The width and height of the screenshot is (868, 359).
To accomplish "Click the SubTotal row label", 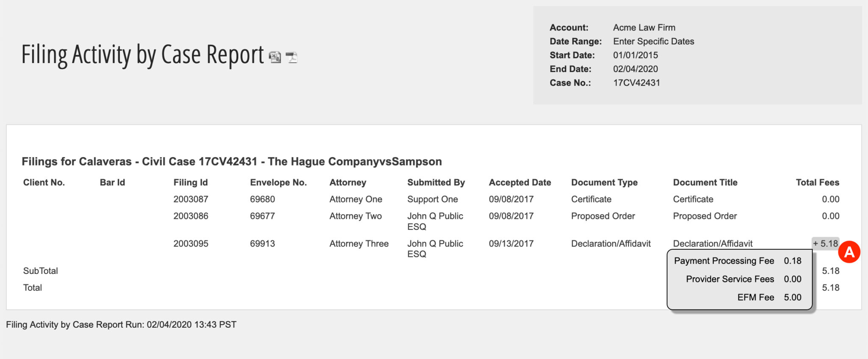I will 40,271.
